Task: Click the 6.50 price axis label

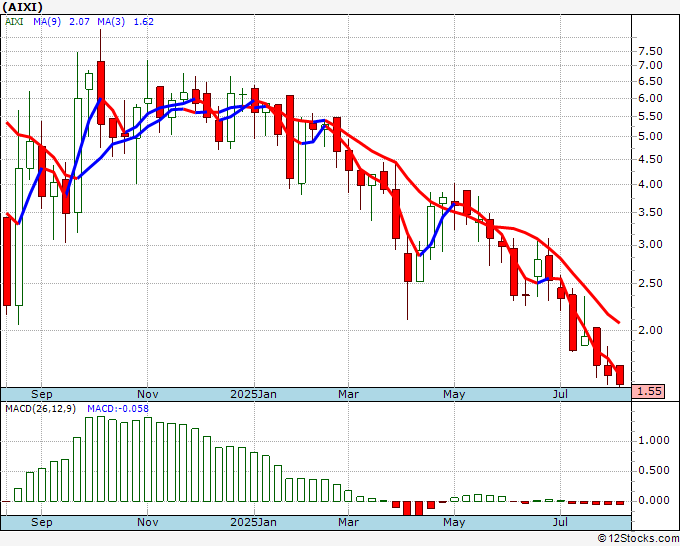Action: [x=651, y=82]
